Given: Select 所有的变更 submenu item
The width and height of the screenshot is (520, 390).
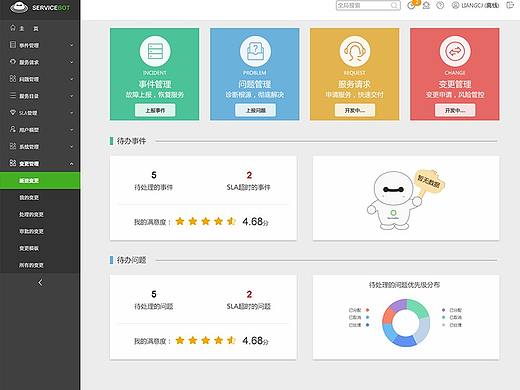Looking at the screenshot, I should click(40, 265).
